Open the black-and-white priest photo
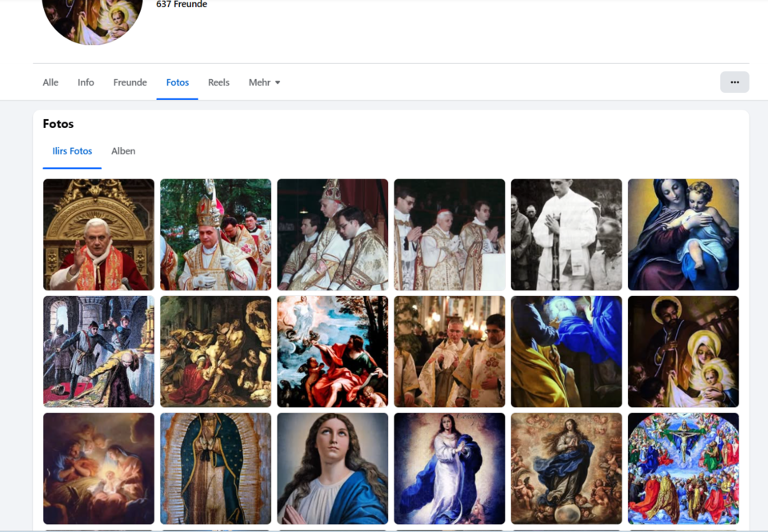Viewport: 768px width, 532px height. (x=566, y=234)
